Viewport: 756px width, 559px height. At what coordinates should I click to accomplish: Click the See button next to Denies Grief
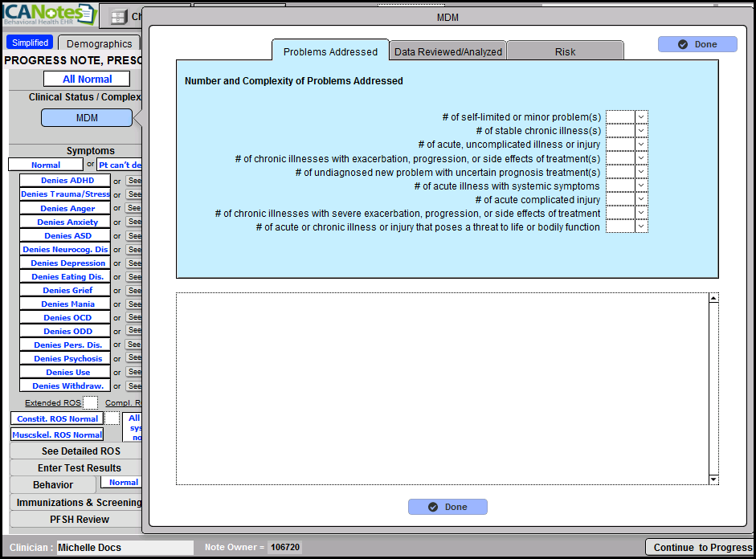coord(134,290)
